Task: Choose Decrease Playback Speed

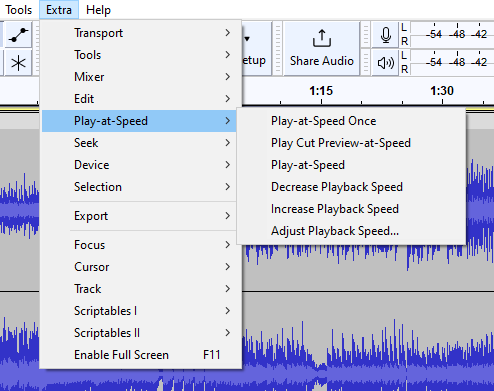Action: 351,187
